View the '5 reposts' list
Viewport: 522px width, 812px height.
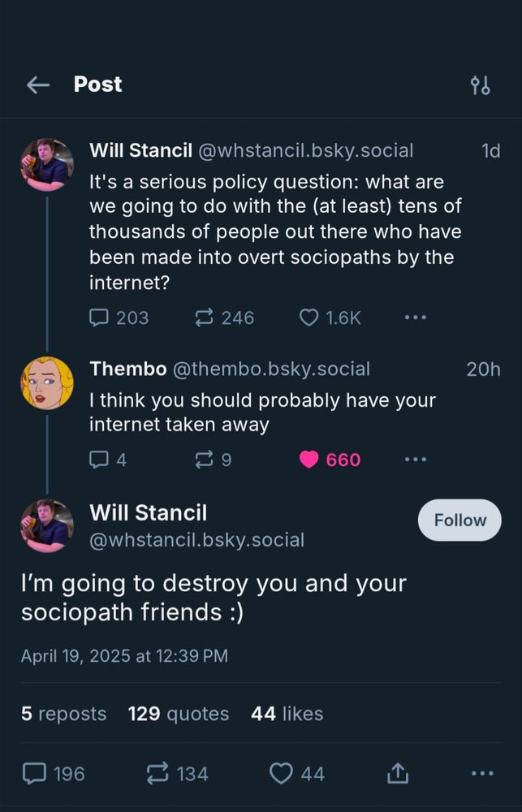point(63,714)
